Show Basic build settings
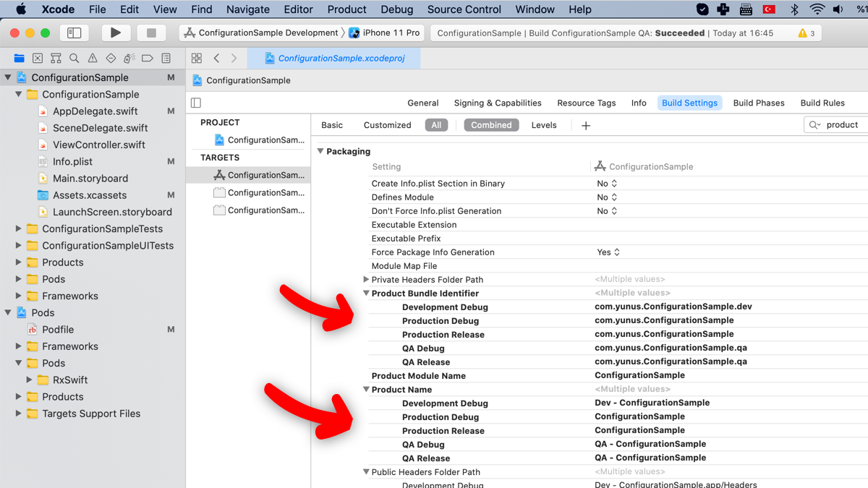 pos(332,125)
